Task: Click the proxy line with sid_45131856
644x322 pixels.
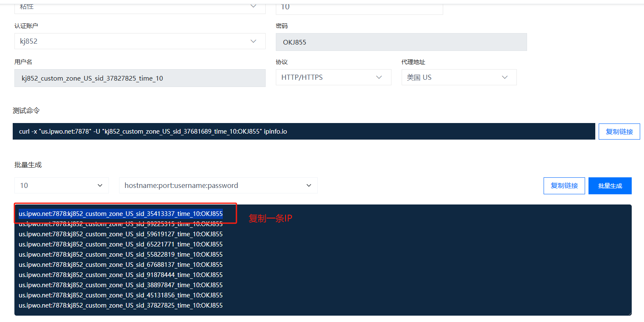Action: click(x=121, y=295)
